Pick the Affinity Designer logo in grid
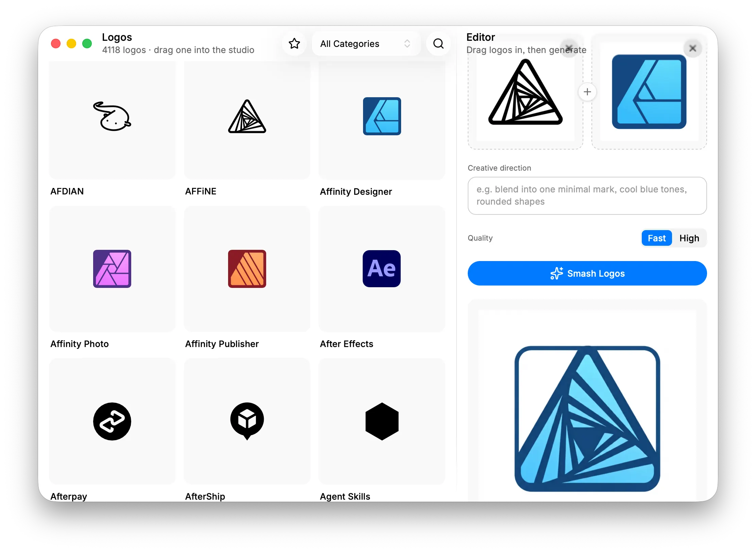This screenshot has width=756, height=552. point(382,116)
